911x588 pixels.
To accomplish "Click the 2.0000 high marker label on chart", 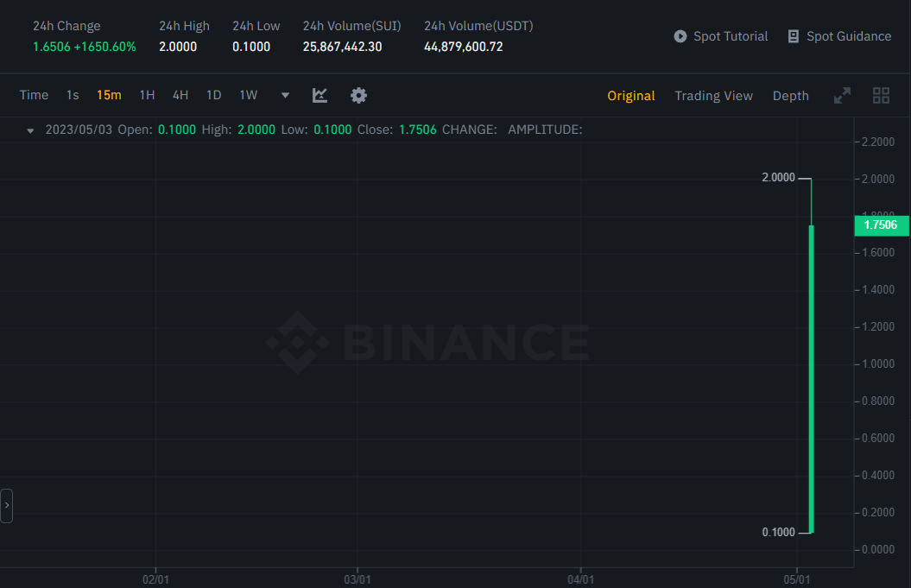I will (778, 177).
